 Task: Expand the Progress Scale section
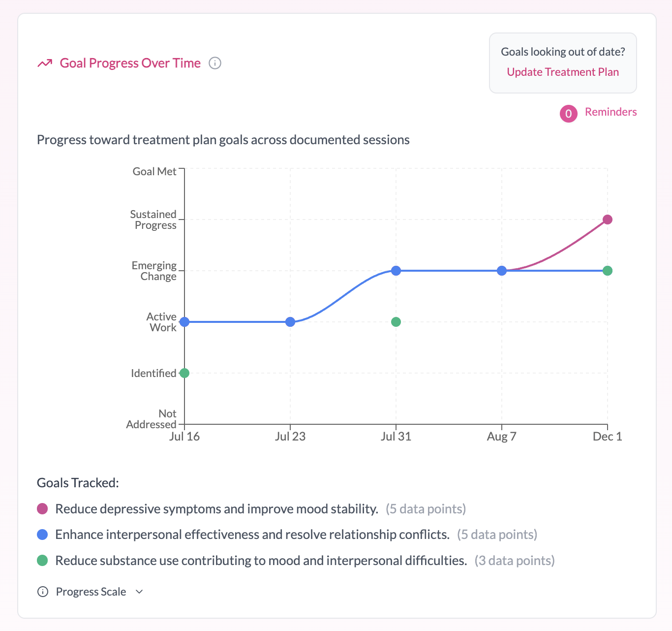pos(91,591)
